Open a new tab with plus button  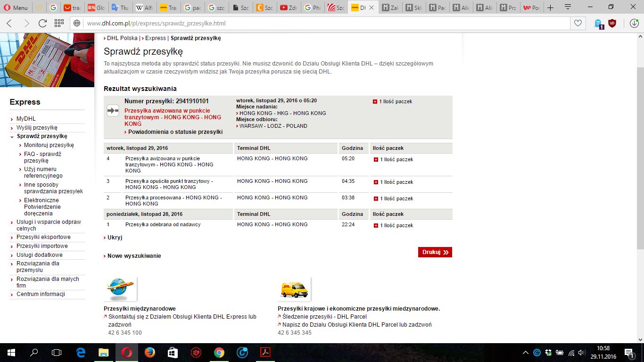coord(550,8)
